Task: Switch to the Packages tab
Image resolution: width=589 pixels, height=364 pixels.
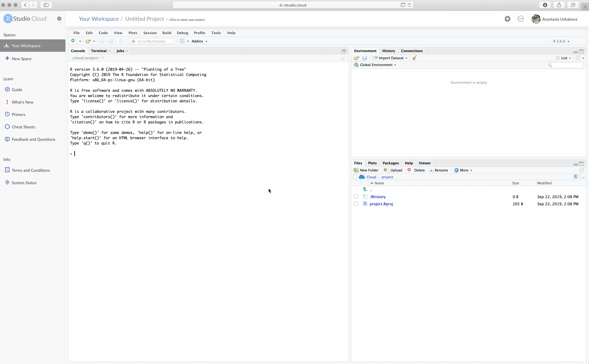Action: [390, 163]
